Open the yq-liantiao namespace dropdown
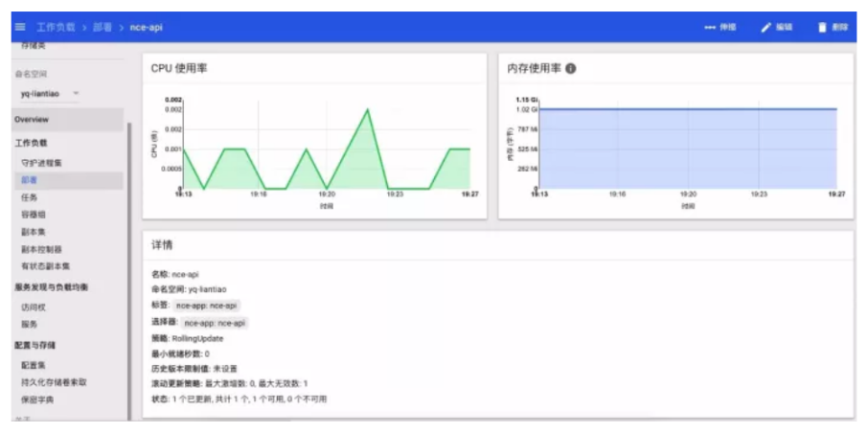The image size is (868, 433). pyautogui.click(x=50, y=94)
